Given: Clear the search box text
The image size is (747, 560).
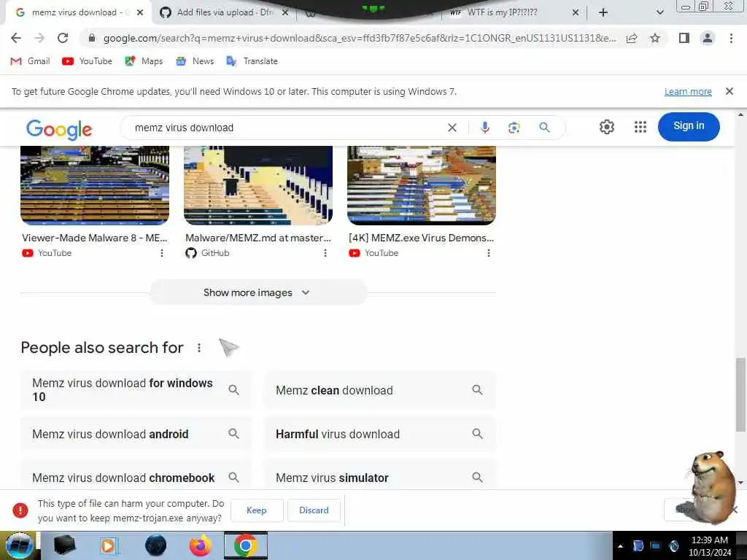Looking at the screenshot, I should click(x=452, y=128).
